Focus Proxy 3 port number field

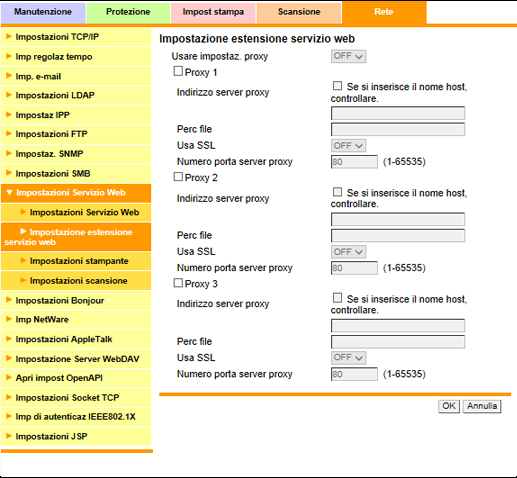(354, 374)
